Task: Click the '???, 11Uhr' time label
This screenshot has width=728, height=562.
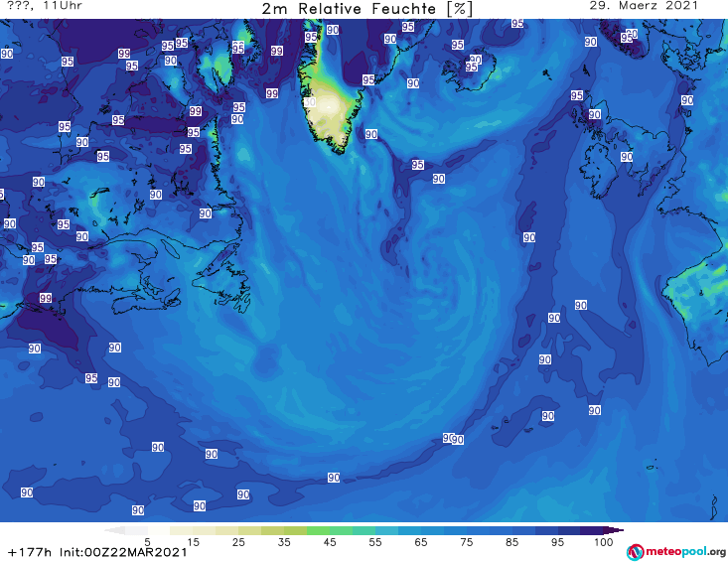Action: [45, 6]
